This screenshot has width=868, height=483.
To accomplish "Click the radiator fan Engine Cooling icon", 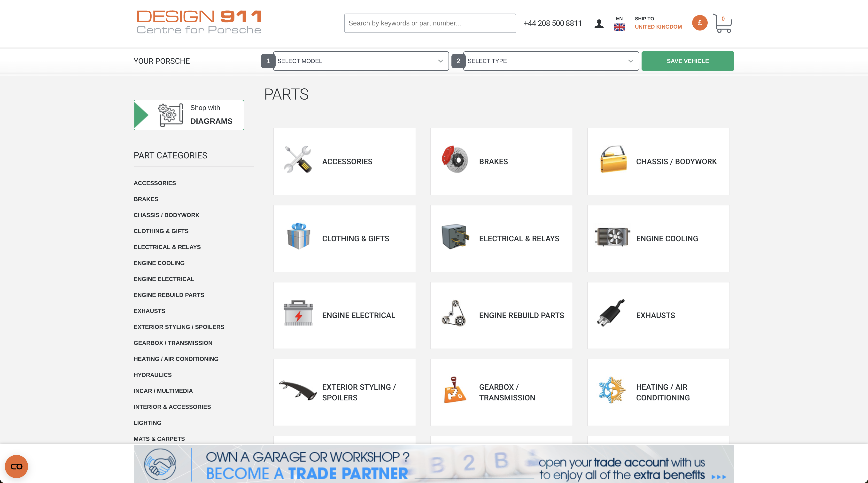I will tap(612, 236).
